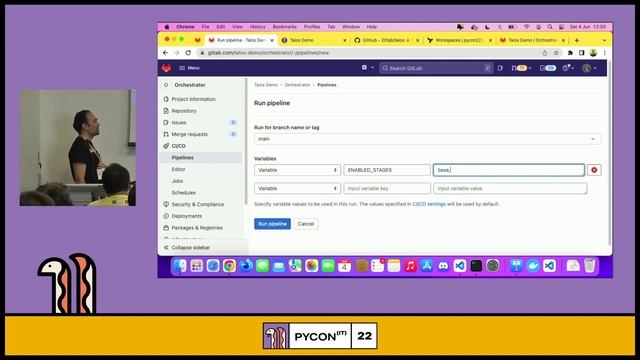Open Google Chrome in the dock

click(229, 266)
